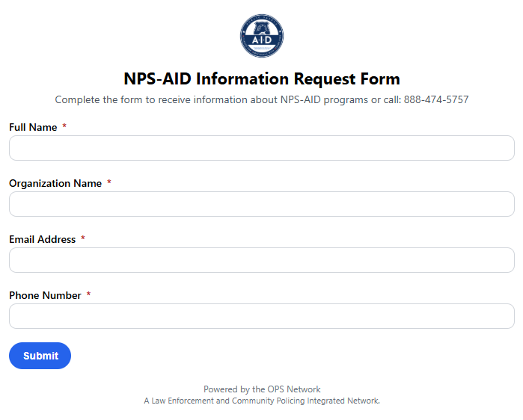Viewport: 523px width, 420px height.
Task: Click the red asterisk beside Full Name
Action: (64, 128)
